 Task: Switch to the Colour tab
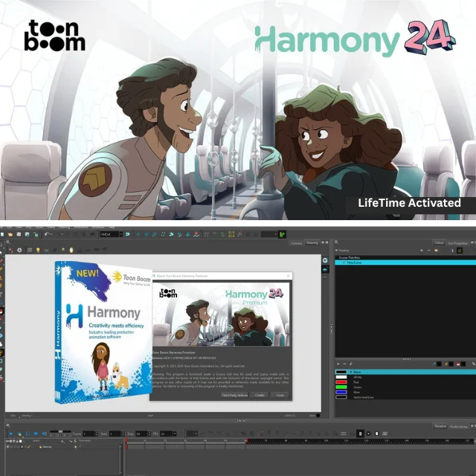click(x=439, y=242)
